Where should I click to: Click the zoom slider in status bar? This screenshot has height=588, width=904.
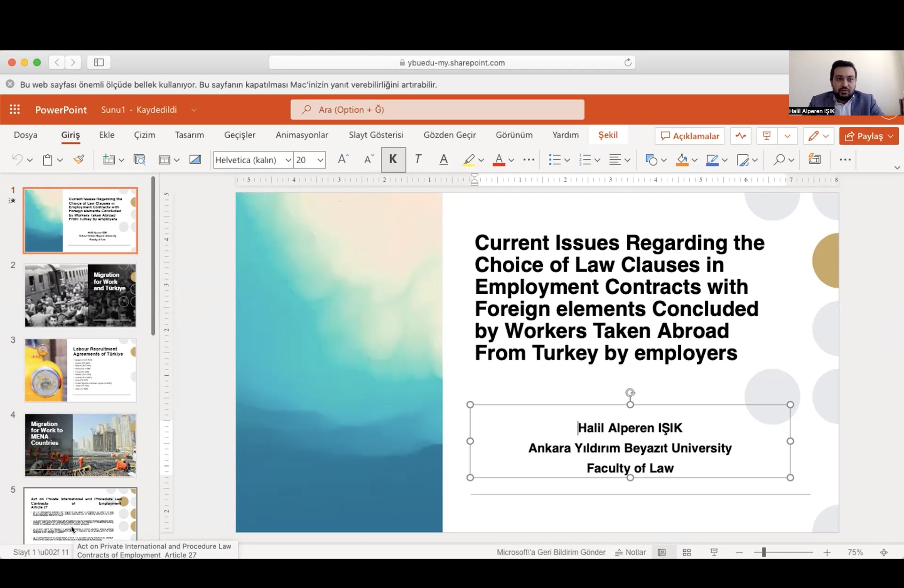763,552
